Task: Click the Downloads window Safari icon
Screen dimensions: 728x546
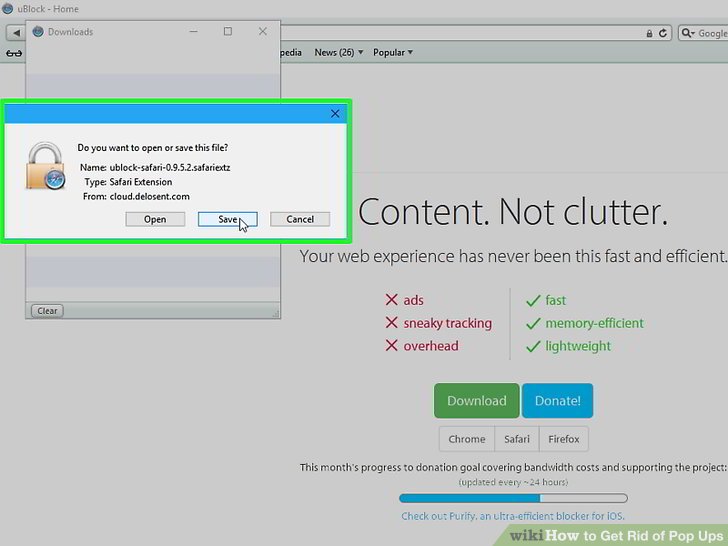Action: pos(38,32)
